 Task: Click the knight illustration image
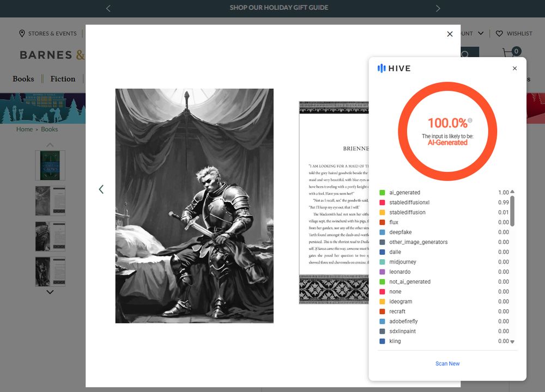click(195, 206)
